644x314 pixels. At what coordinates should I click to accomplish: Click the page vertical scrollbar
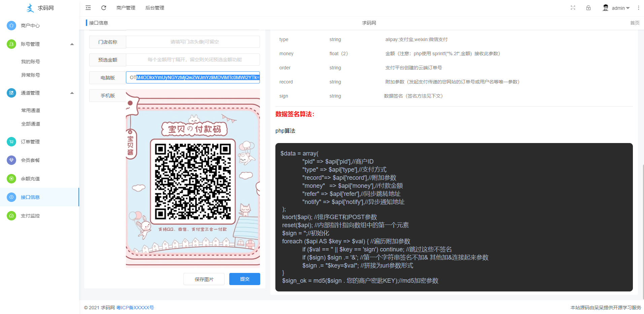643,232
